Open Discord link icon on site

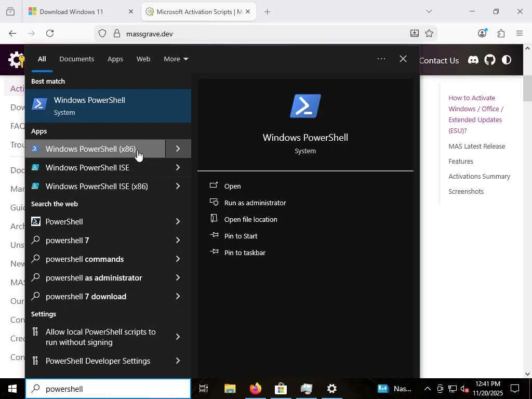[473, 60]
